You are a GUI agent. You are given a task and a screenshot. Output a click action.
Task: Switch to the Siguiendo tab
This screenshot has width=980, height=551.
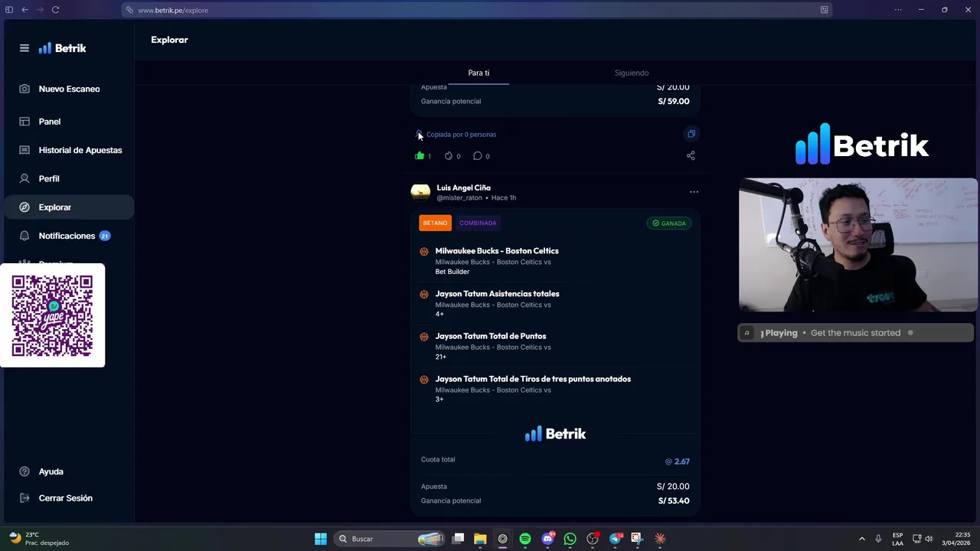(632, 73)
